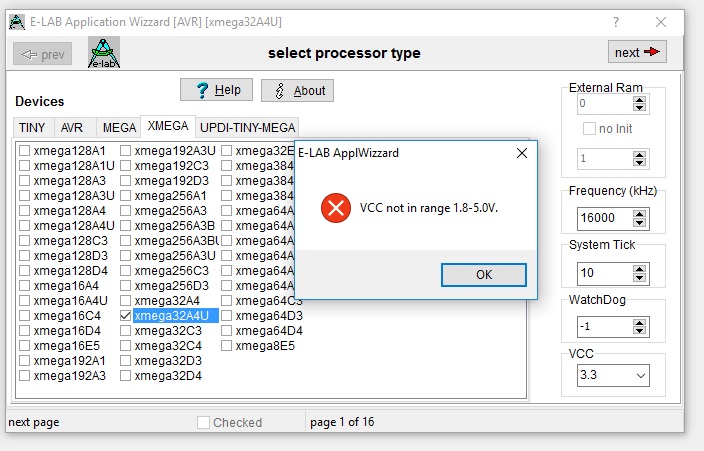This screenshot has width=704, height=451.
Task: Tick the xmega64D3 checkbox
Action: (226, 316)
